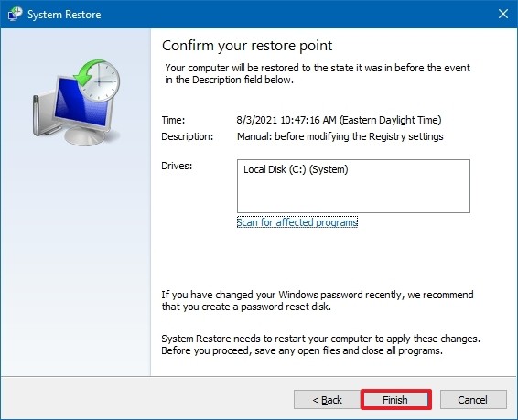
Task: Click the computer and clock restore illustration
Action: tap(76, 102)
